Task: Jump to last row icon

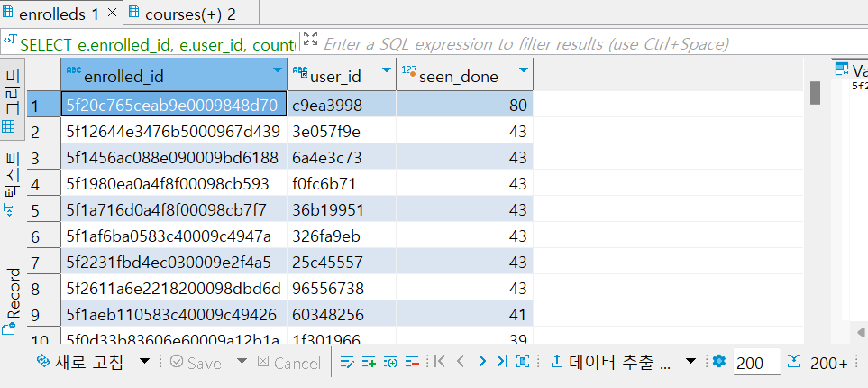Action: (x=501, y=362)
